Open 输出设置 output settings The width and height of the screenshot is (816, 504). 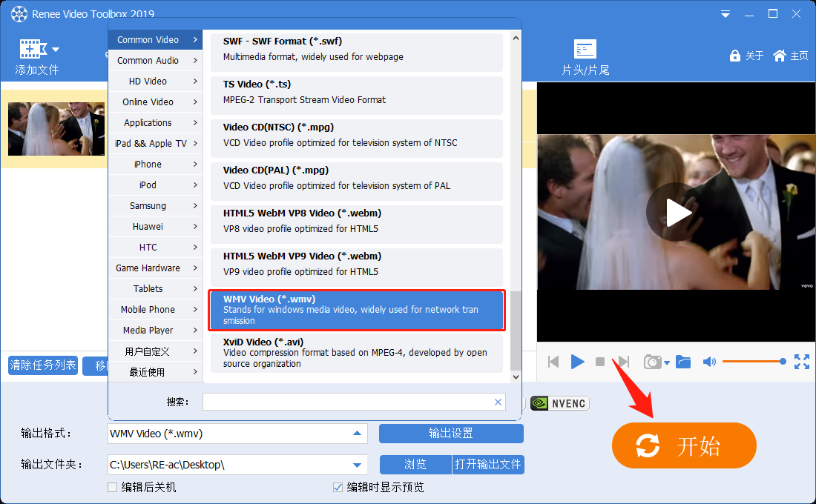tap(451, 434)
